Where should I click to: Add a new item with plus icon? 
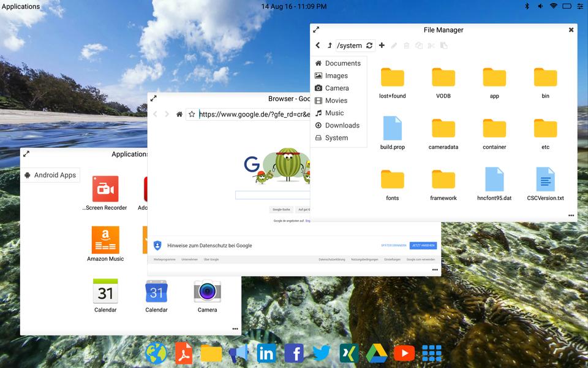(x=382, y=45)
